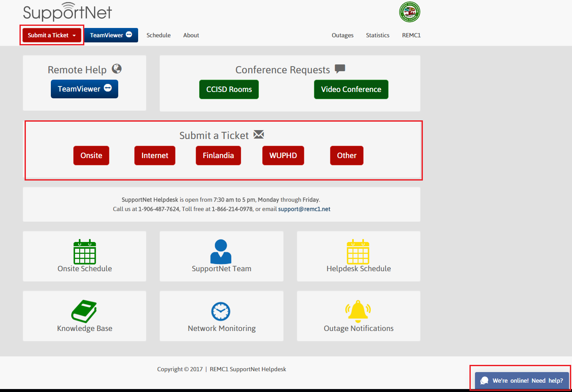Screen dimensions: 572x392
Task: Open the Outage Notifications text link
Action: 358,328
